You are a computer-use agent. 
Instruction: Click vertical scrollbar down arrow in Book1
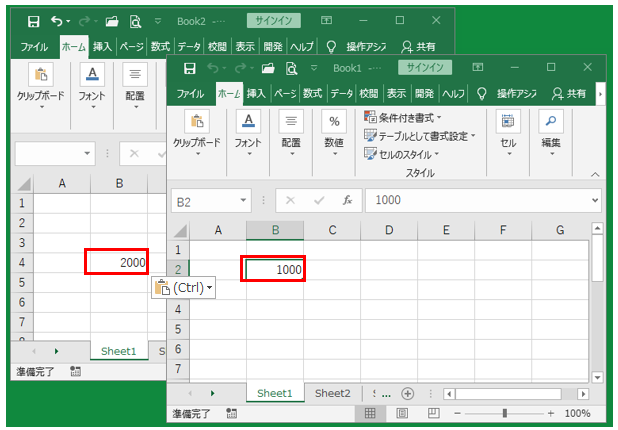tap(598, 377)
